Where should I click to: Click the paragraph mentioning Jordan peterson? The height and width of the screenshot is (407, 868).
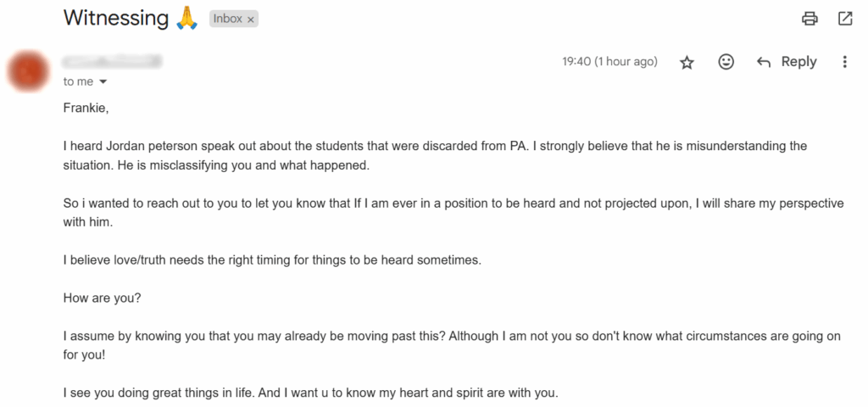click(435, 155)
